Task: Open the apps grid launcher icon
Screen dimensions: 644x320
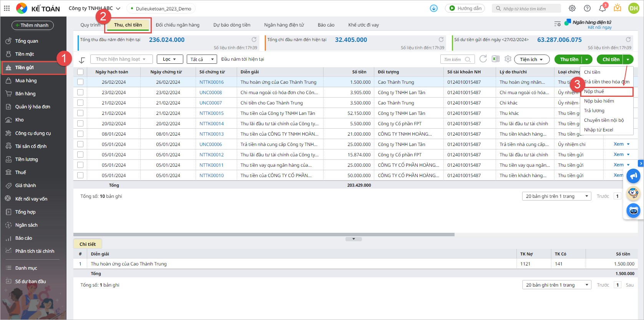Action: (x=7, y=8)
